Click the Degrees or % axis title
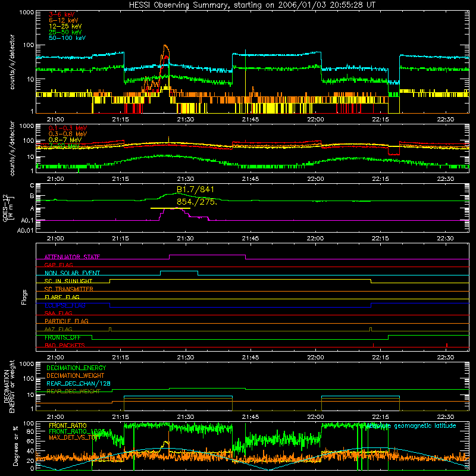Screen dimensions: 476x476 pyautogui.click(x=15, y=446)
